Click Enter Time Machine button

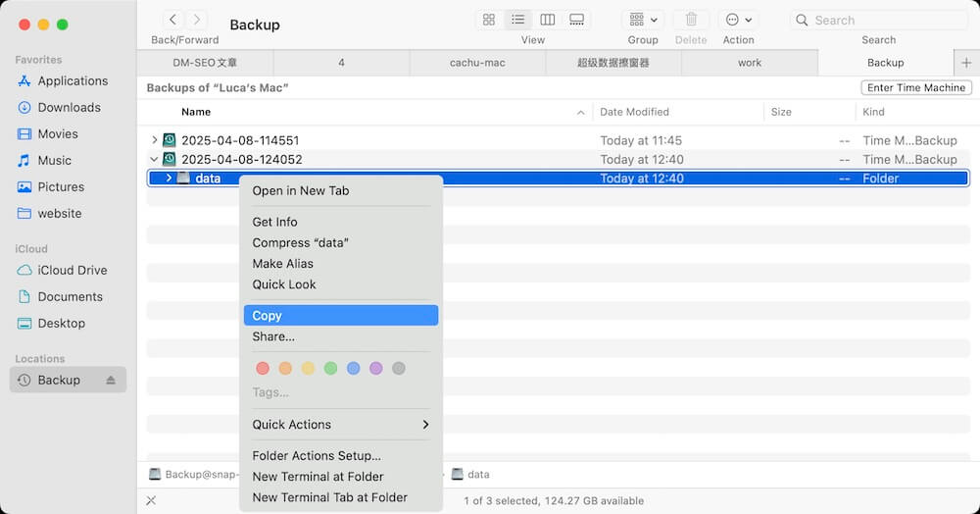[x=916, y=87]
